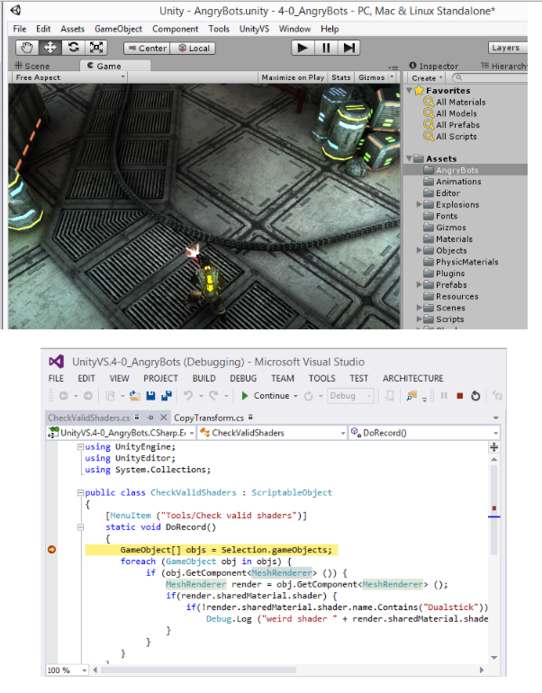The height and width of the screenshot is (693, 542).
Task: Open Visual Studio's ARCHITECTURE menu
Action: (x=413, y=378)
